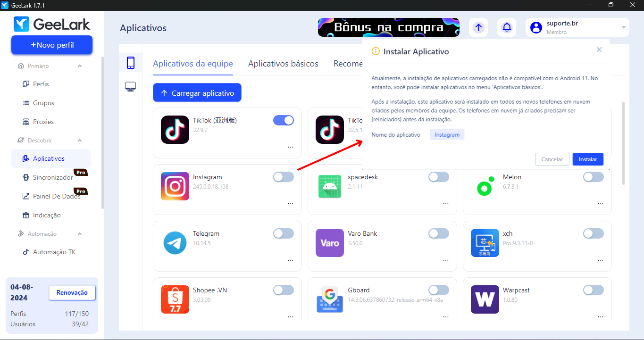Viewport: 644px width, 340px height.
Task: Collapse the Descobrir sidebar section
Action: pyautogui.click(x=80, y=141)
